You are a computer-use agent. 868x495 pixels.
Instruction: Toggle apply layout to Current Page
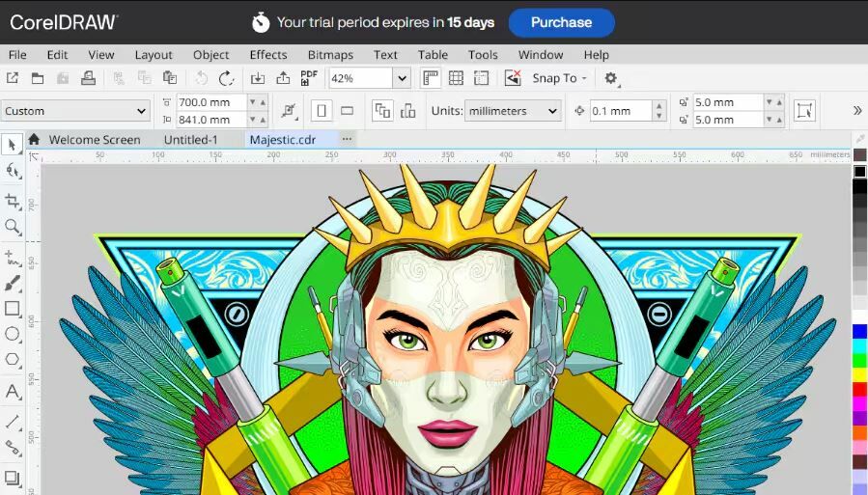(408, 111)
